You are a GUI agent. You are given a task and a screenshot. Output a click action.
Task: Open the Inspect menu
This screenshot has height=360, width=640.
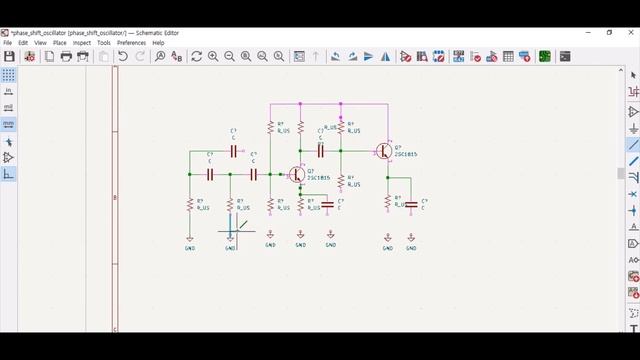[82, 42]
